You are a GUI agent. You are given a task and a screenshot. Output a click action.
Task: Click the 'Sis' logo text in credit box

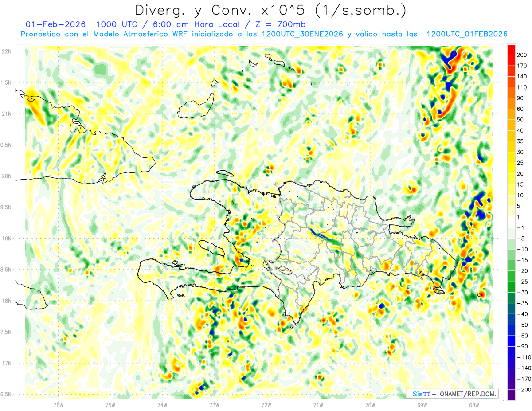417,394
